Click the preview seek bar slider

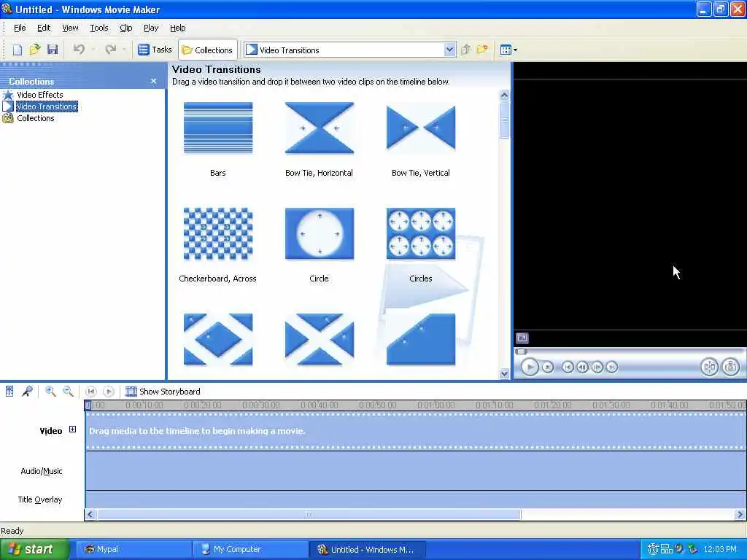click(x=522, y=352)
